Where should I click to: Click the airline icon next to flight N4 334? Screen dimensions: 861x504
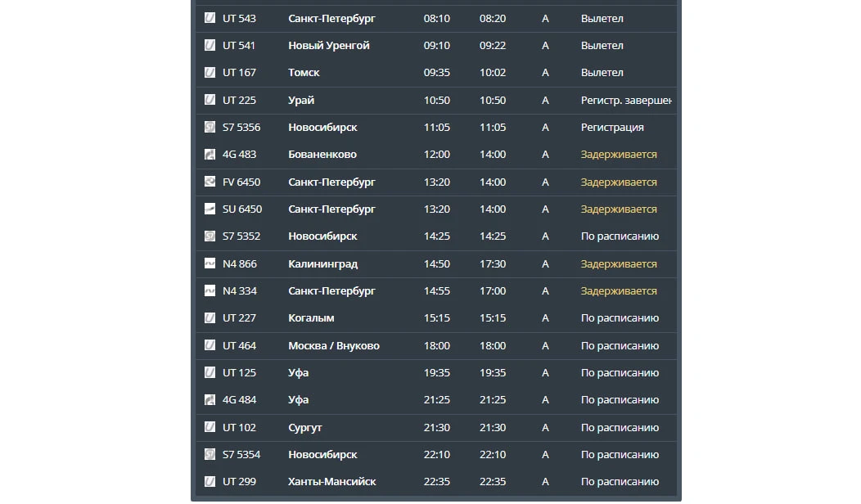pos(210,291)
